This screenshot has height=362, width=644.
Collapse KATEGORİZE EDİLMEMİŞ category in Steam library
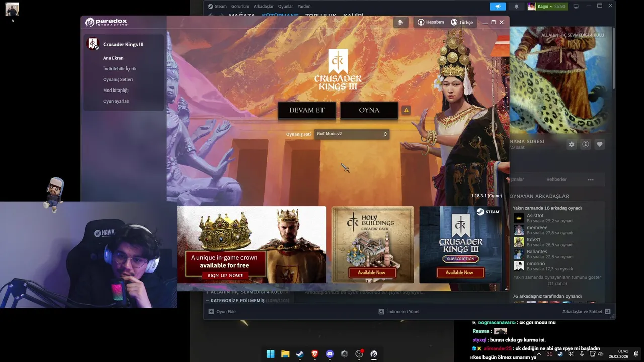point(247,300)
